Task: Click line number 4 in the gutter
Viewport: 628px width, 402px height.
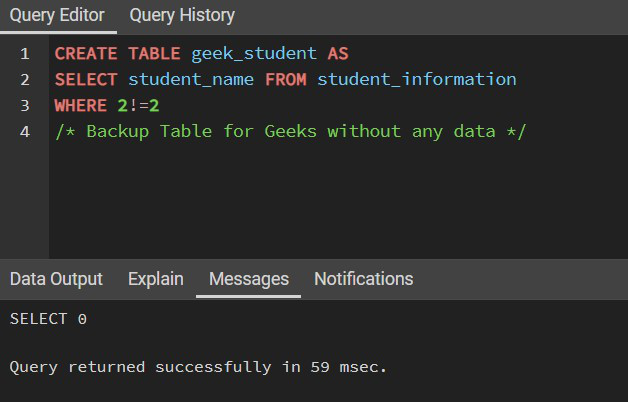Action: [x=25, y=131]
